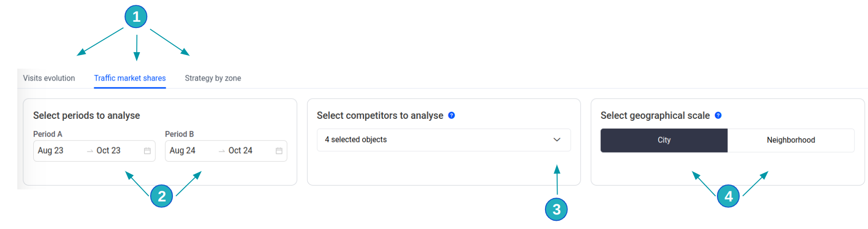This screenshot has width=868, height=229.
Task: Edit Period A end date Oct 23
Action: pyautogui.click(x=109, y=151)
